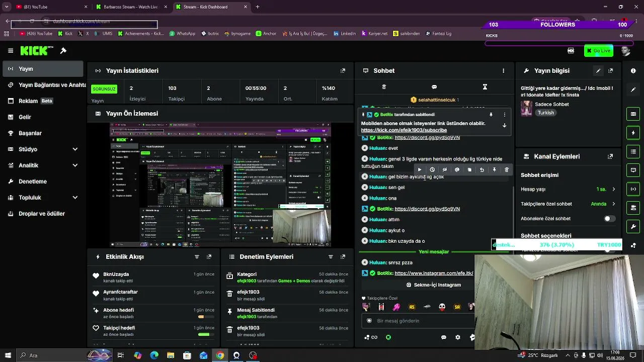
Task: Open Chrome tab search dropdown
Action: (x=7, y=7)
